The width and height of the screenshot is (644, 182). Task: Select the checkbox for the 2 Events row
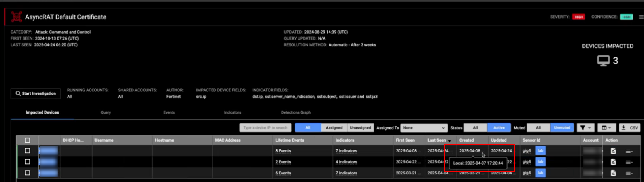(27, 162)
